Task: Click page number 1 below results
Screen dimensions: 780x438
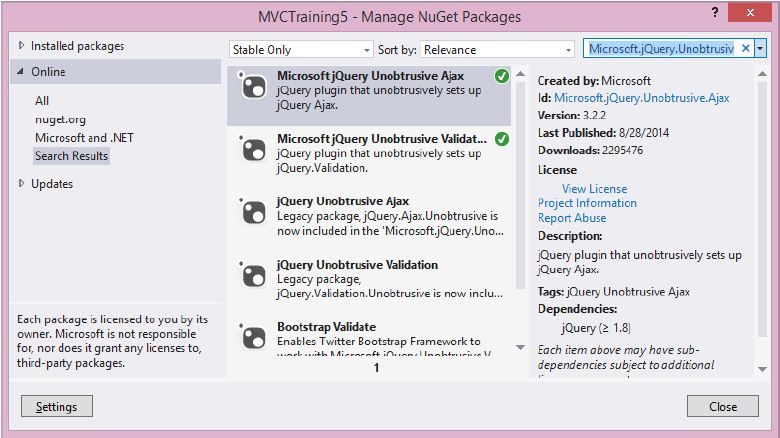Action: [377, 367]
